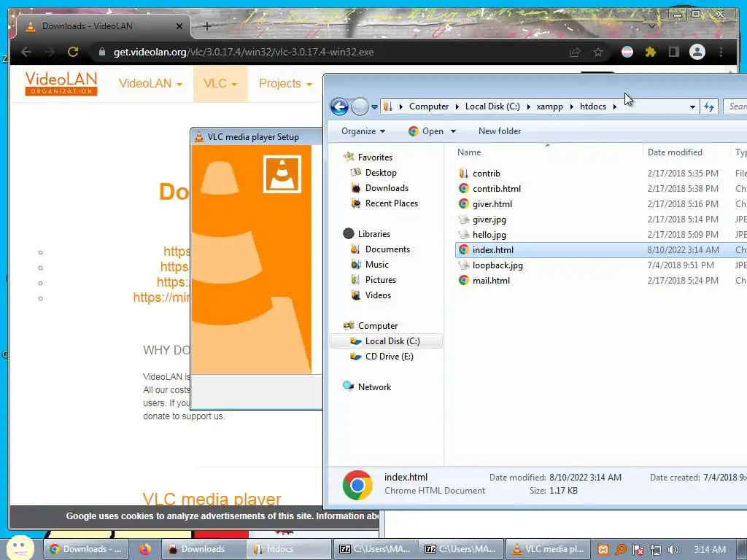The width and height of the screenshot is (747, 560).
Task: Click the share page icon in Chrome
Action: [575, 52]
